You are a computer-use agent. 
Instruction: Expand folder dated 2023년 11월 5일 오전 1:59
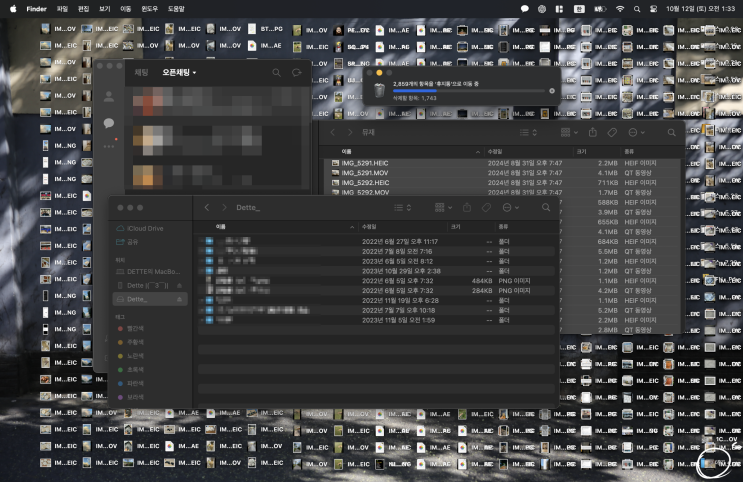click(202, 320)
